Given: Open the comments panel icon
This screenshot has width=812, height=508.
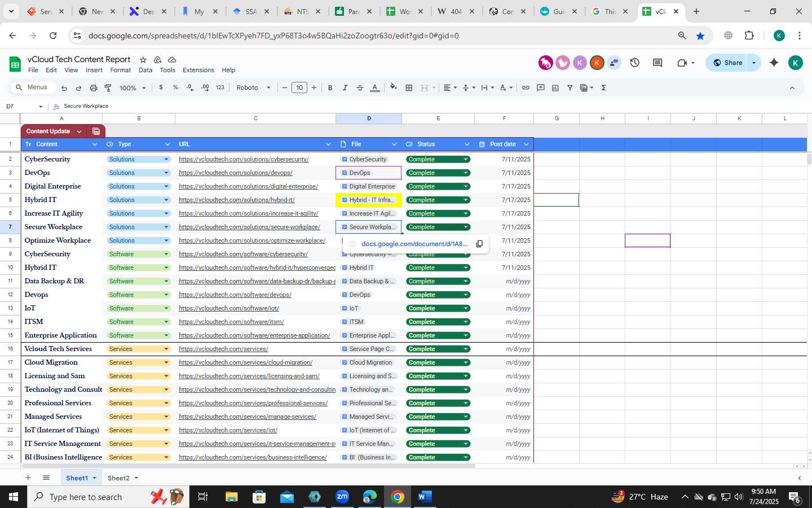Looking at the screenshot, I should [x=657, y=63].
